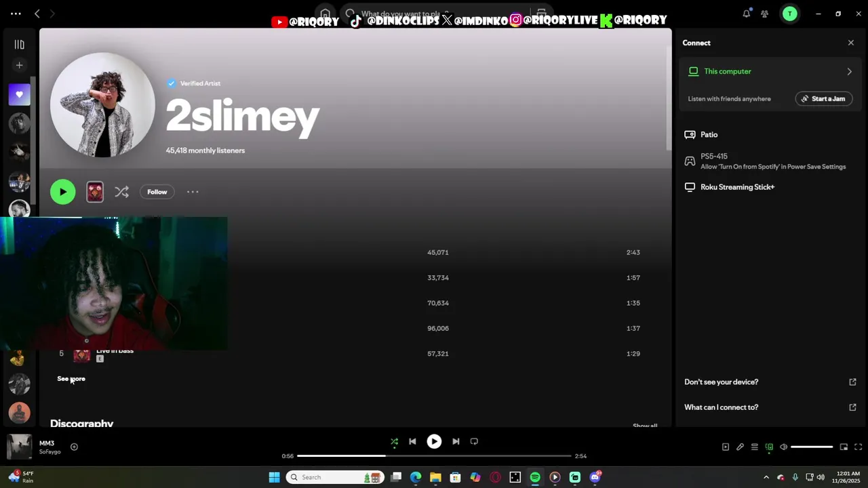Open the notifications bell
This screenshot has width=868, height=488.
746,14
